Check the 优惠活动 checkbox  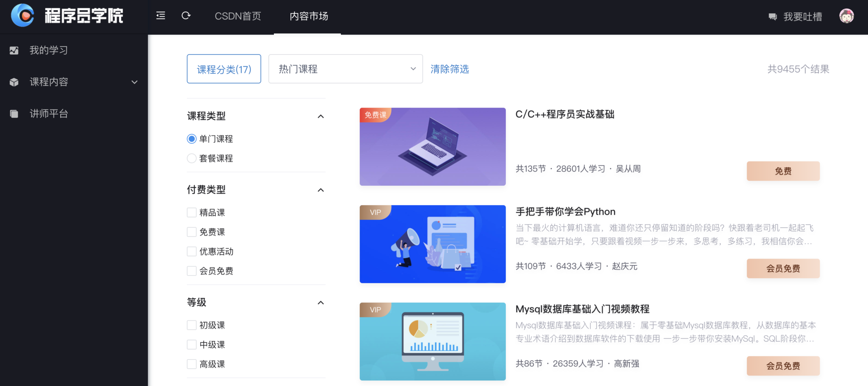coord(192,251)
